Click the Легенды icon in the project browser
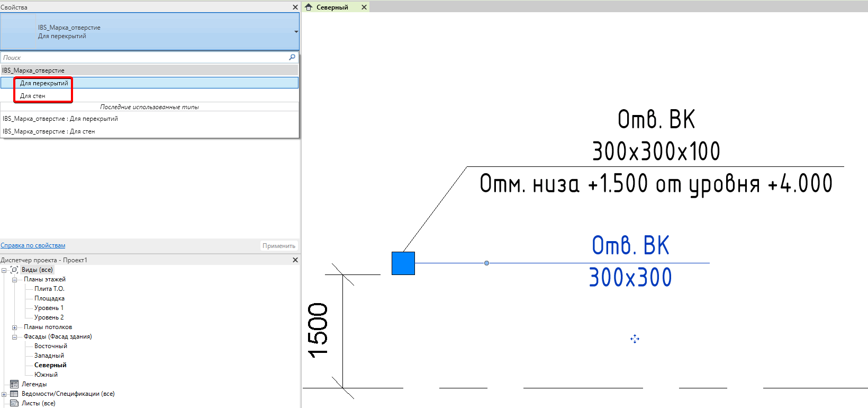This screenshot has height=408, width=868. coord(14,384)
